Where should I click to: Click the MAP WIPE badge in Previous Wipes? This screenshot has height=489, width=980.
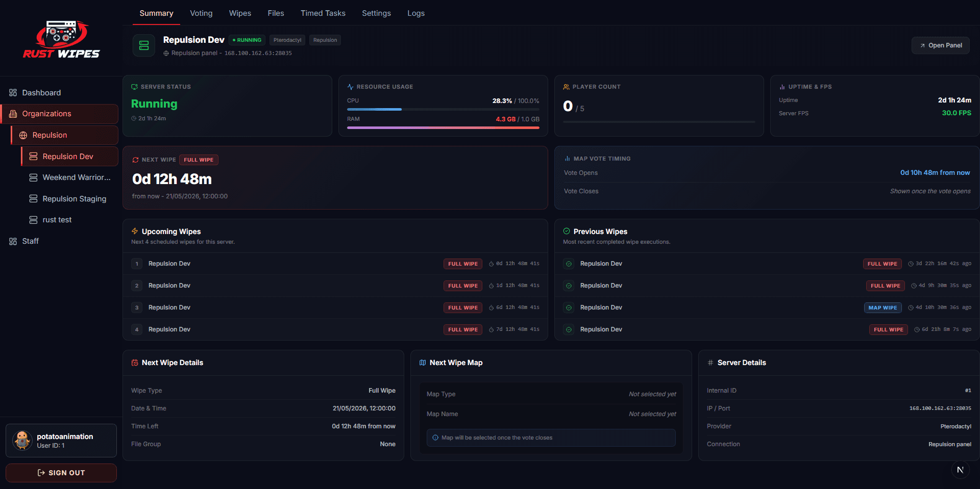(883, 307)
